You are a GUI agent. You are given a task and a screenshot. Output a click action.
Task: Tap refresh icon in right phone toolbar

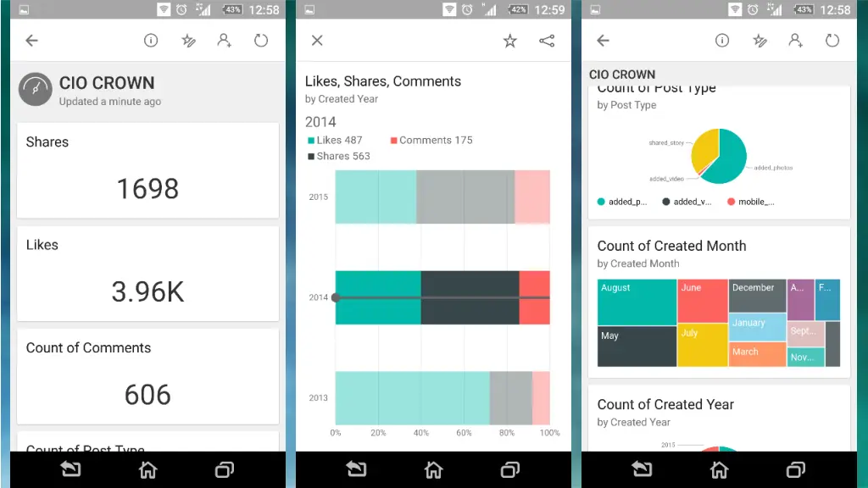832,41
